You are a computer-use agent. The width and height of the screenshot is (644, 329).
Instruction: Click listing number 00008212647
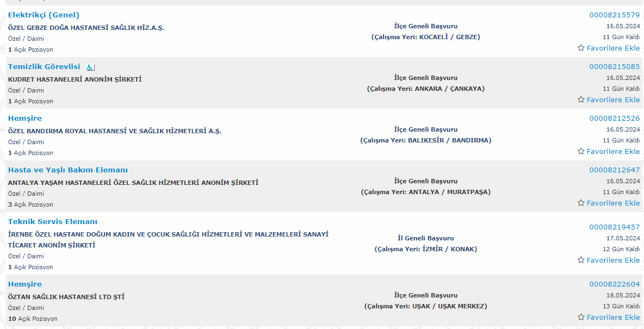(615, 170)
